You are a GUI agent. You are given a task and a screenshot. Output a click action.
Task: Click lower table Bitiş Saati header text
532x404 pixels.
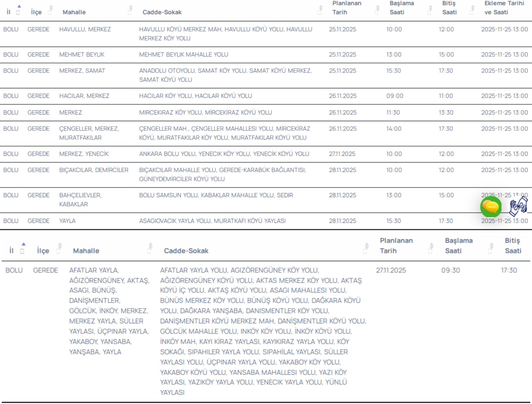[x=513, y=246]
